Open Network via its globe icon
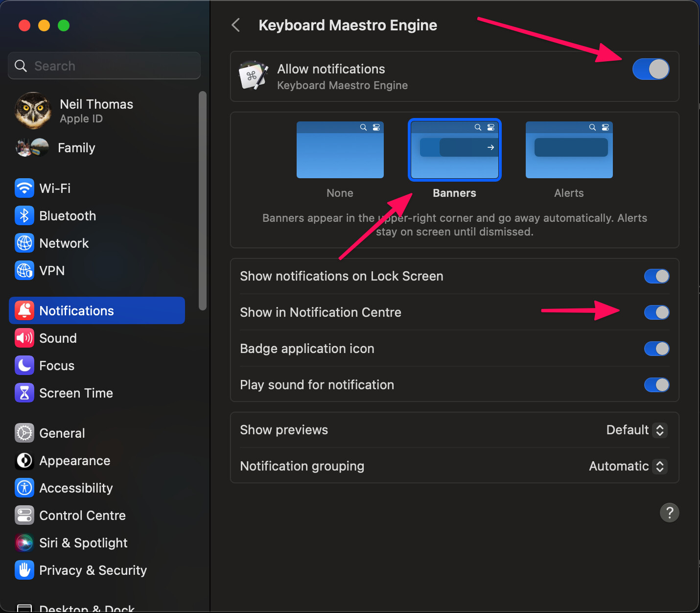The height and width of the screenshot is (613, 700). [24, 243]
